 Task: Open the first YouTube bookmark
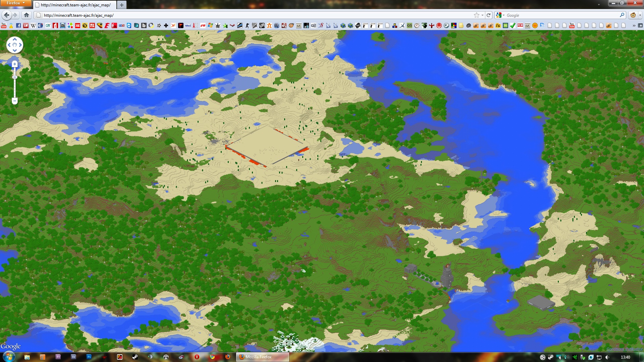(x=4, y=25)
